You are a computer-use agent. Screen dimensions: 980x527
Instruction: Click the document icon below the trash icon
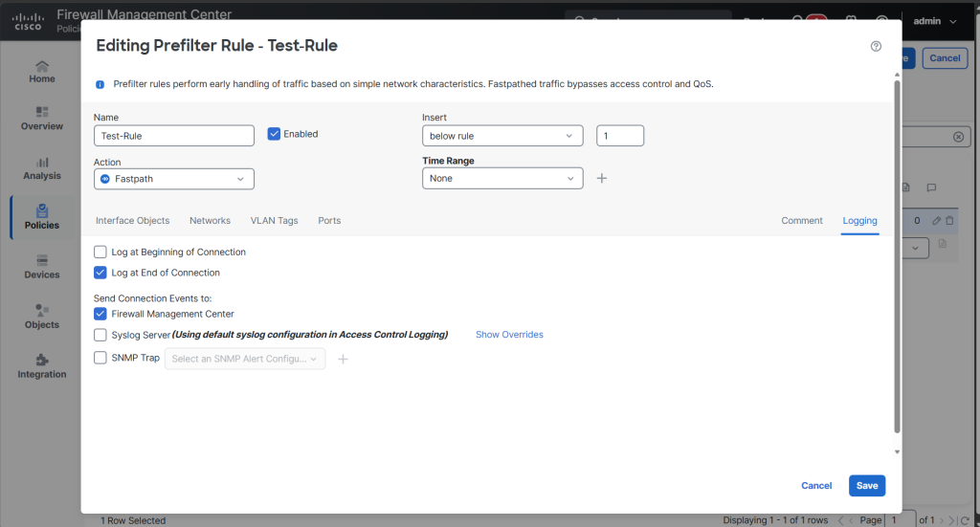943,244
